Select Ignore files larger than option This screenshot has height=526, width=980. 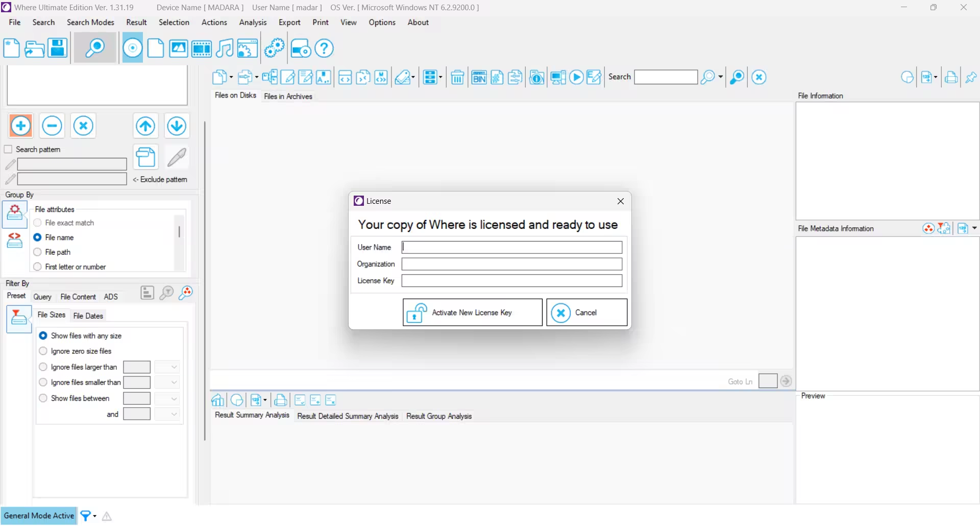coord(43,367)
